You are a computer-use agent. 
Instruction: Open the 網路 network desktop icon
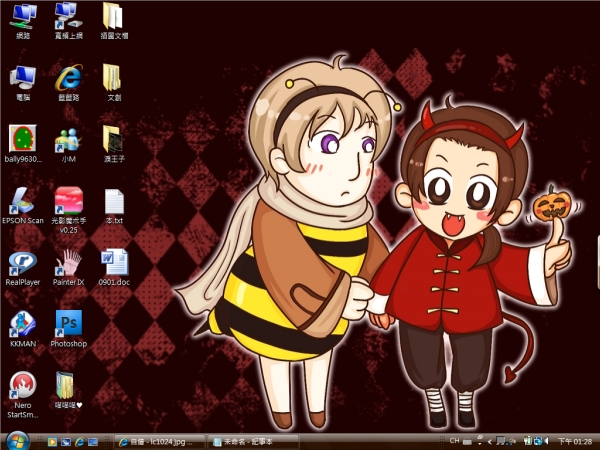coord(23,21)
